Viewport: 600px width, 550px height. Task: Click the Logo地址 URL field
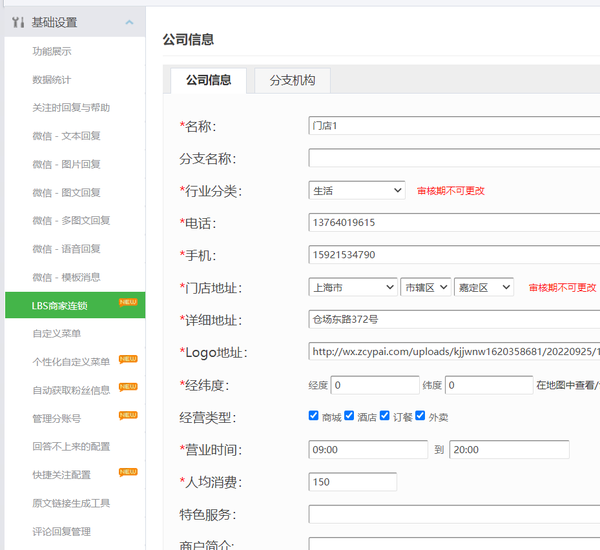(x=454, y=352)
